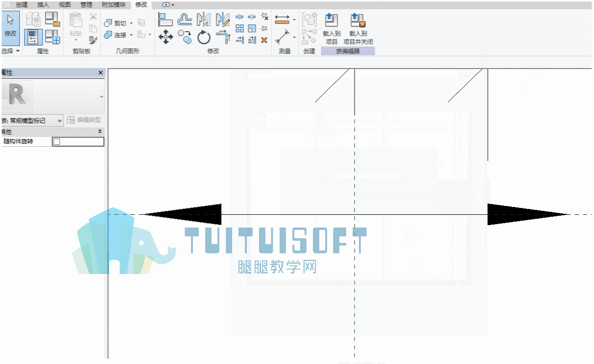Open the 族: 常规模型标记 dropdown

[32, 120]
